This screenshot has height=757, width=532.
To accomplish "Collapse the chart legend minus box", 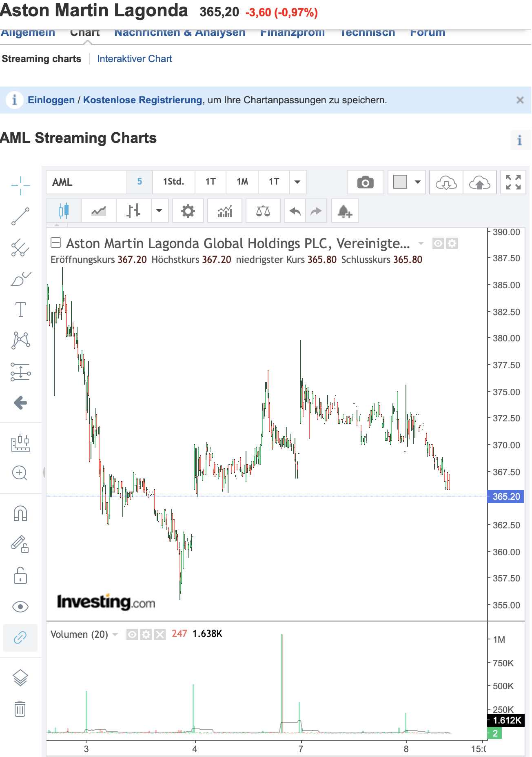I will 56,243.
